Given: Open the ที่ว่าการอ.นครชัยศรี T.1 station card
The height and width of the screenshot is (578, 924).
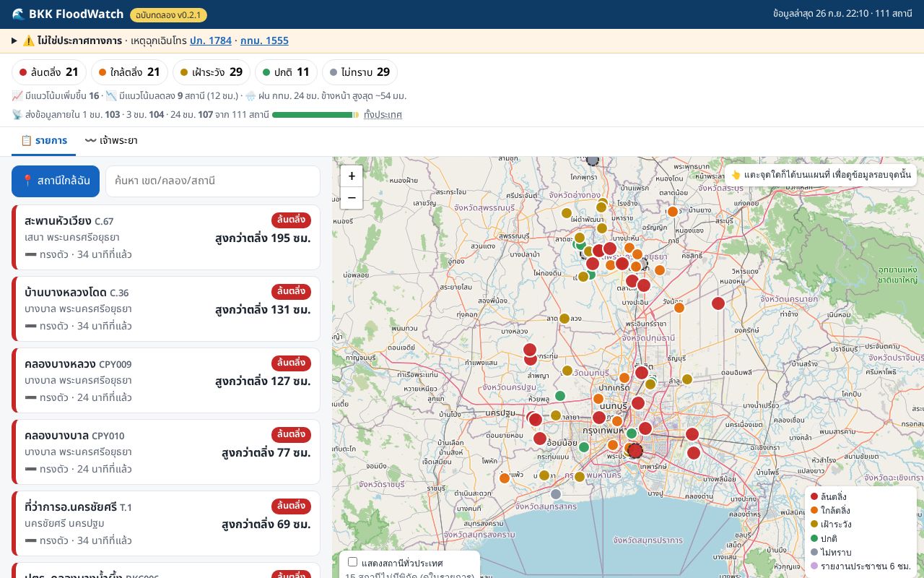Looking at the screenshot, I should 166,523.
